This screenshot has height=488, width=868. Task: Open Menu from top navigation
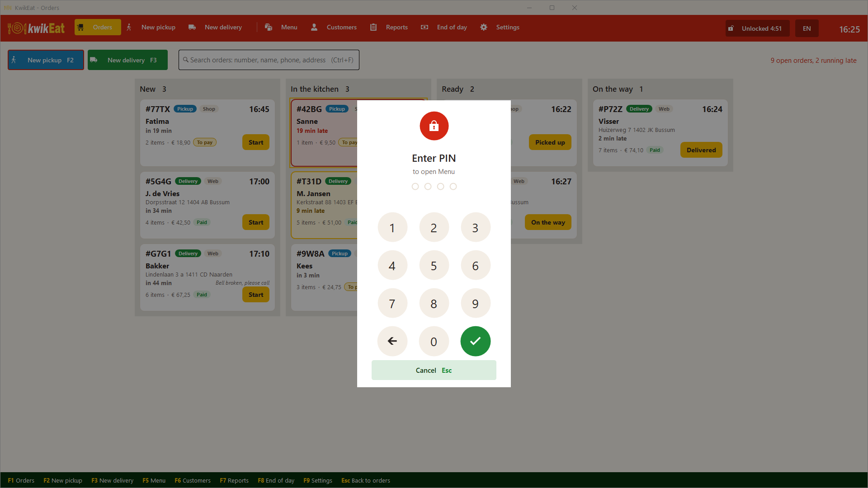click(x=281, y=27)
